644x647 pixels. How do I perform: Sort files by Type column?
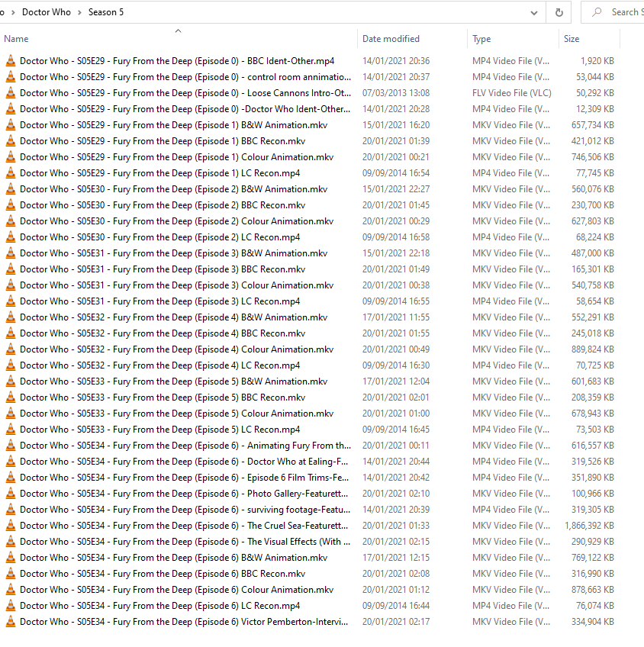point(481,39)
